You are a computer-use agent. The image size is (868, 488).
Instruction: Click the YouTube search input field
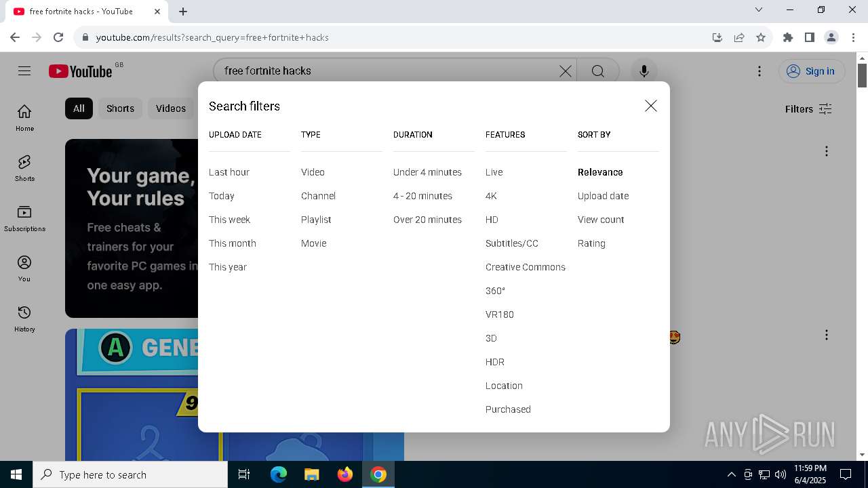coord(387,71)
